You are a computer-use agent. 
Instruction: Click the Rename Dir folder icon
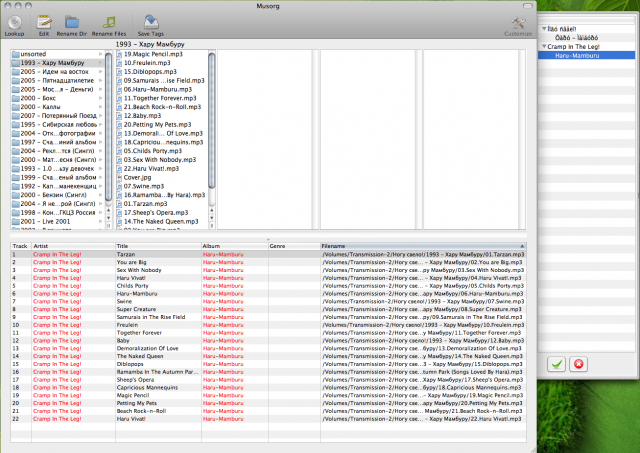[72, 22]
